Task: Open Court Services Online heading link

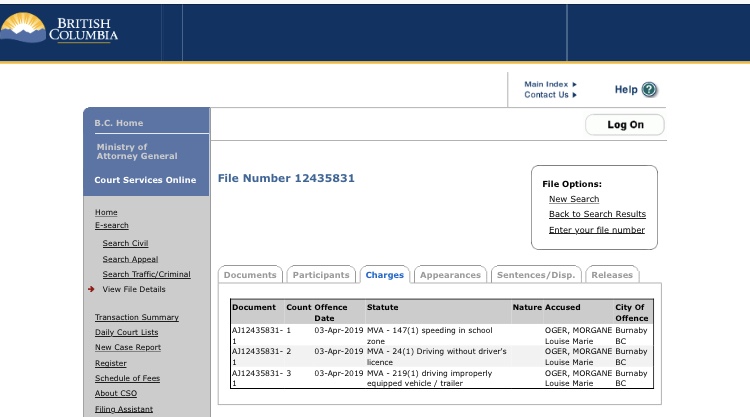Action: (x=145, y=180)
